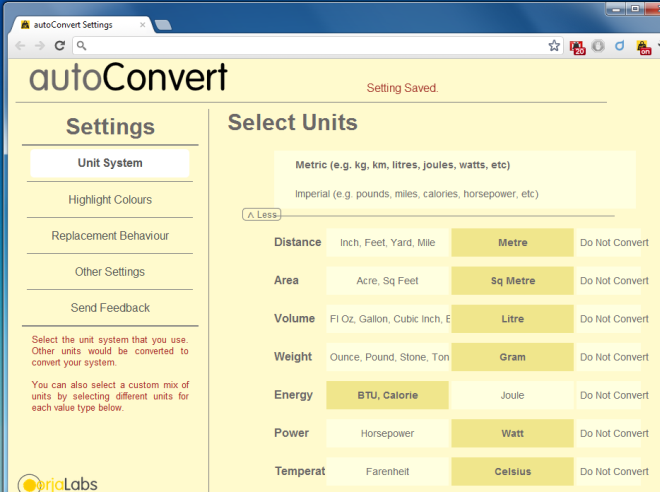660x492 pixels.
Task: Click the back navigation arrow
Action: (x=20, y=46)
